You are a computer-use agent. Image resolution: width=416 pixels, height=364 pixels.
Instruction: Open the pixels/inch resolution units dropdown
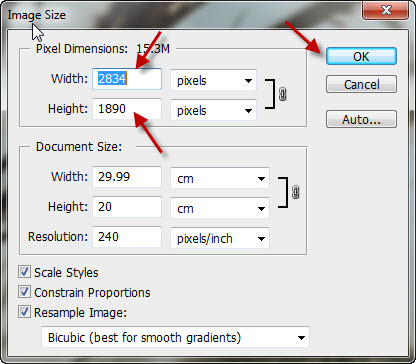coord(220,238)
